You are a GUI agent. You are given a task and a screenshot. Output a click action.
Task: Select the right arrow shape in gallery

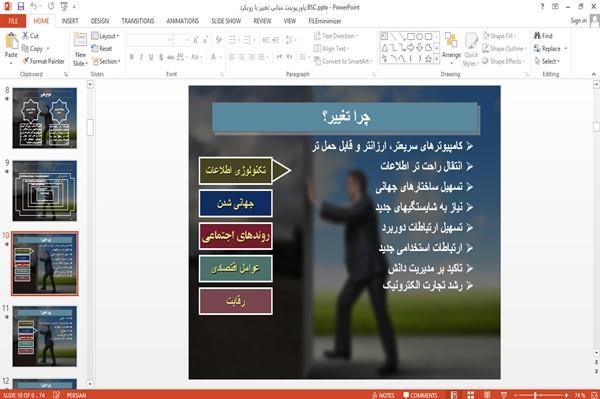click(x=411, y=48)
